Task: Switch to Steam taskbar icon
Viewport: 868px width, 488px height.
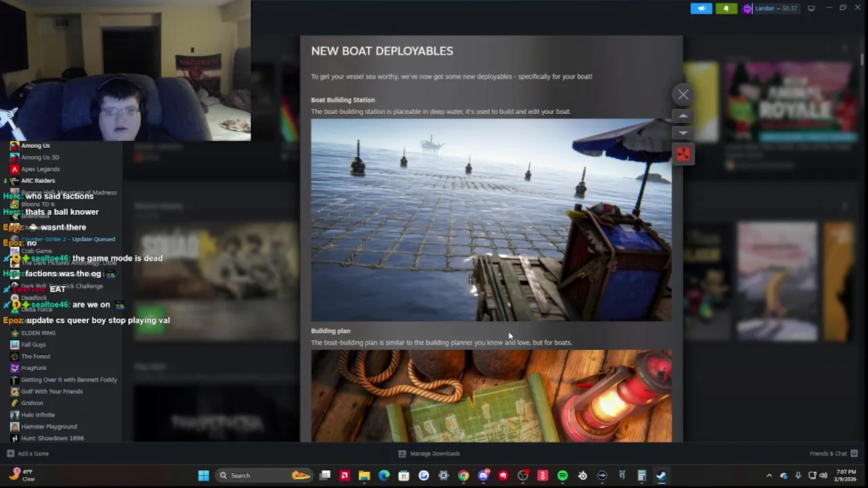Action: coord(661,475)
